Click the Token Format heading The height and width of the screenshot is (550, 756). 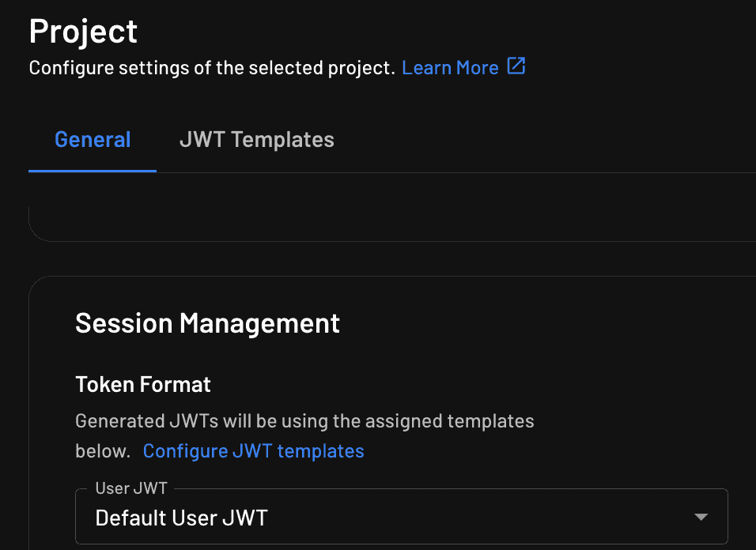(142, 384)
